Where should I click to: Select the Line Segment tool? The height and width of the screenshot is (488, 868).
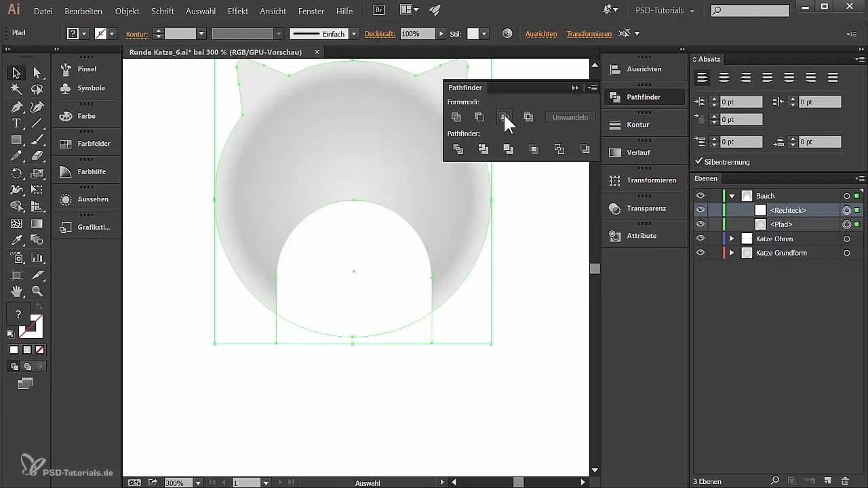tap(37, 123)
